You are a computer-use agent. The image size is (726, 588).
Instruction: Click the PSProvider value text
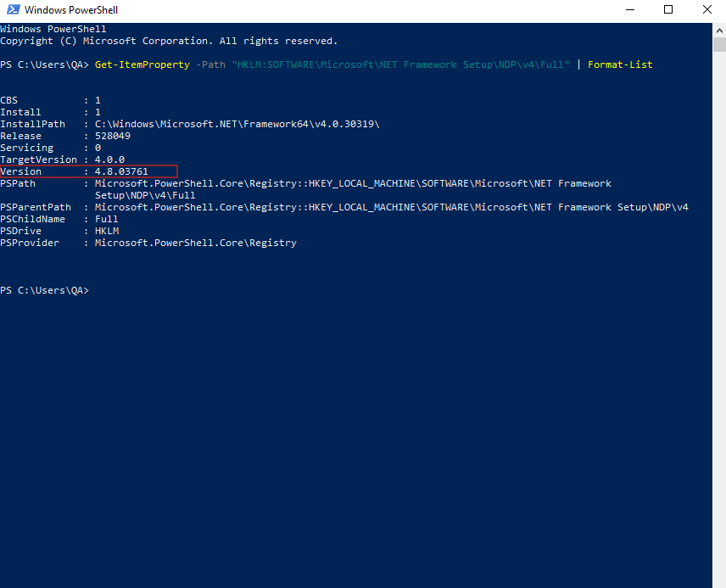click(195, 243)
